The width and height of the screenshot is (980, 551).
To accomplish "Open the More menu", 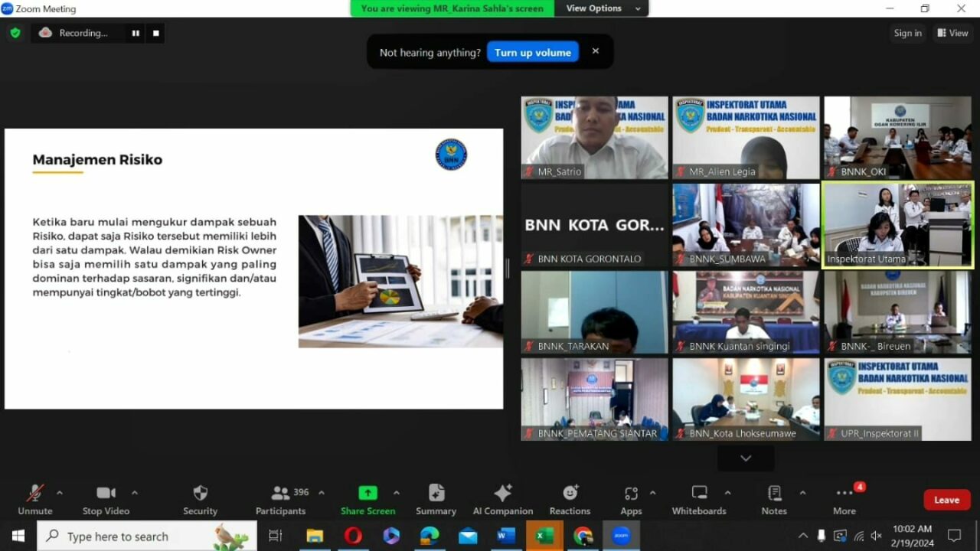I will pyautogui.click(x=844, y=499).
